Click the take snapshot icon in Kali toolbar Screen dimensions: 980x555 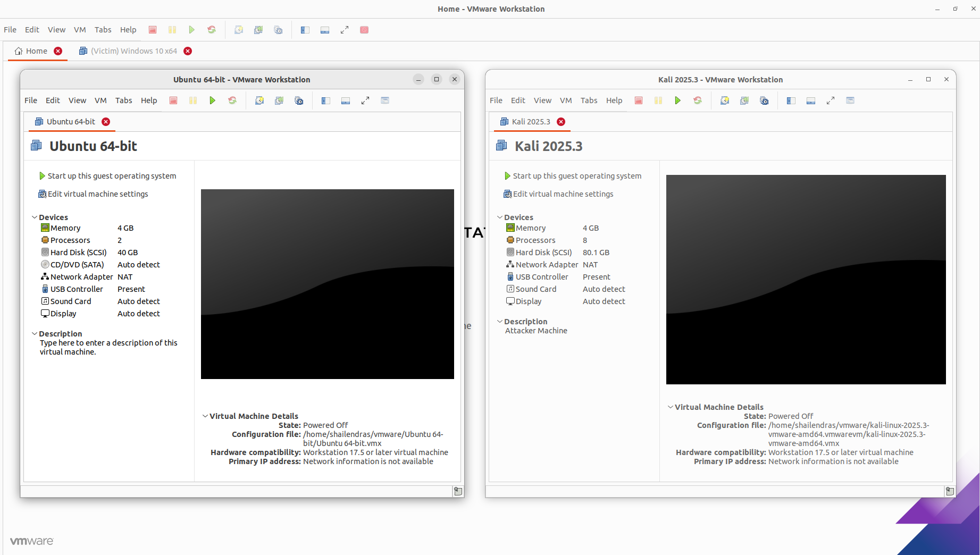[x=724, y=100]
